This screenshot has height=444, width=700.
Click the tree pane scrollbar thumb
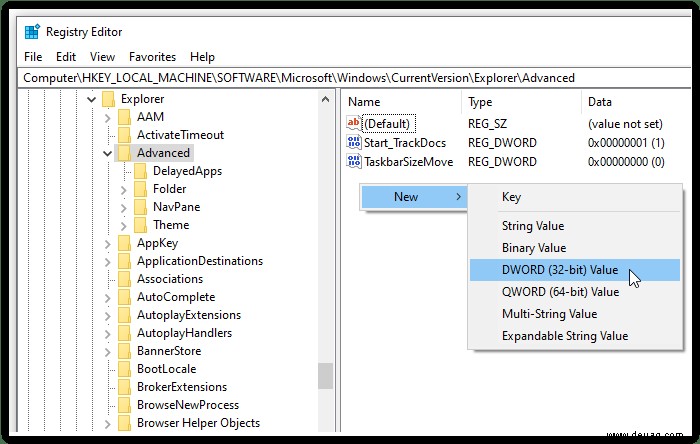325,376
